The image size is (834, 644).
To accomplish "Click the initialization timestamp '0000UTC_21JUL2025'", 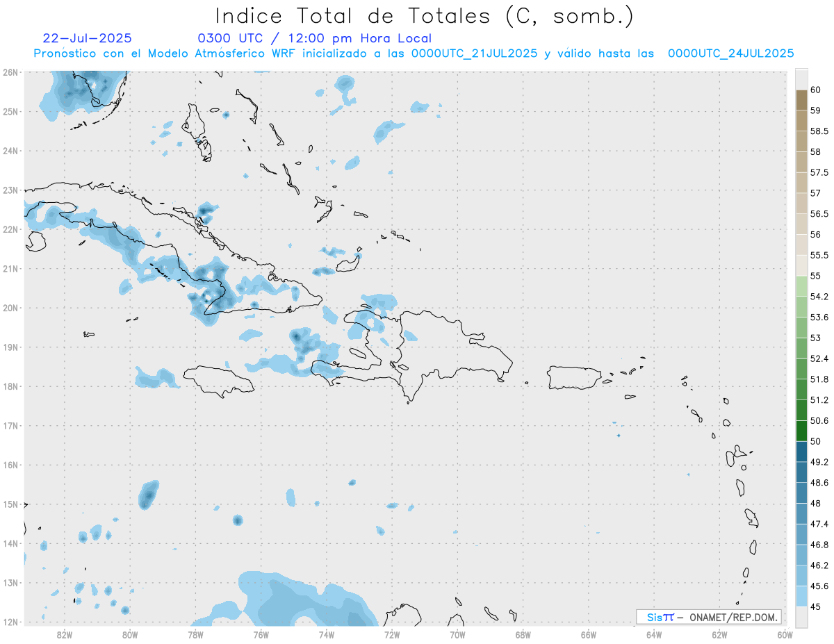I will pos(475,53).
